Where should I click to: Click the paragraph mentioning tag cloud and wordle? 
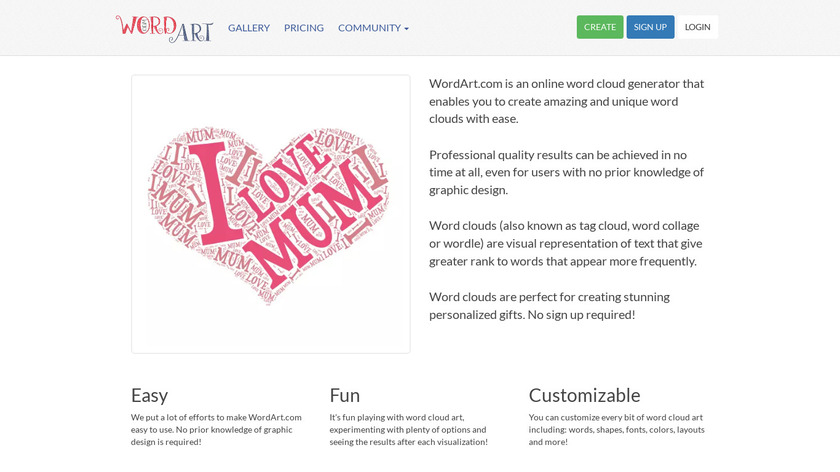click(566, 243)
